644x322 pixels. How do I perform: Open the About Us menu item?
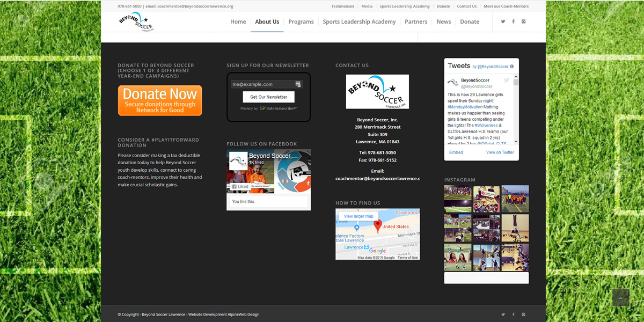267,22
